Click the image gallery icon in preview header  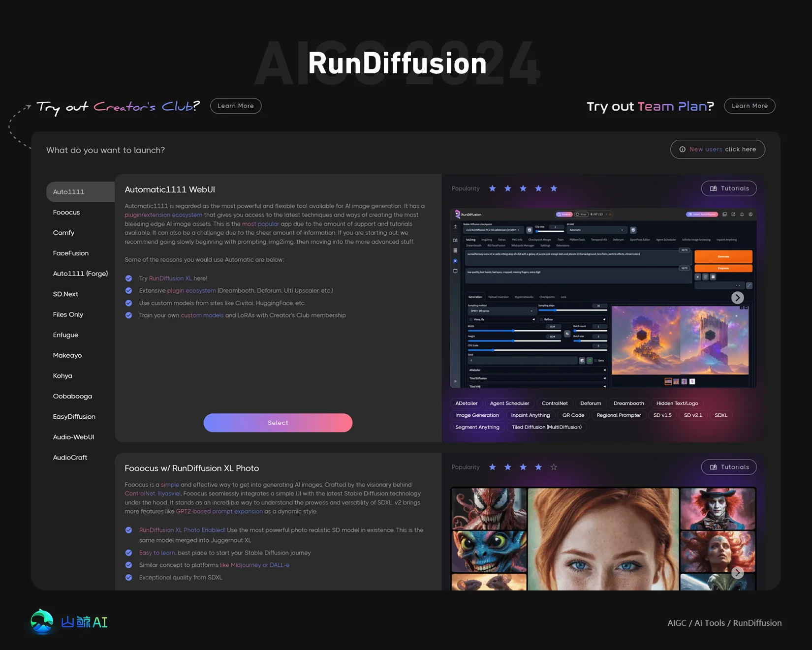pos(724,214)
